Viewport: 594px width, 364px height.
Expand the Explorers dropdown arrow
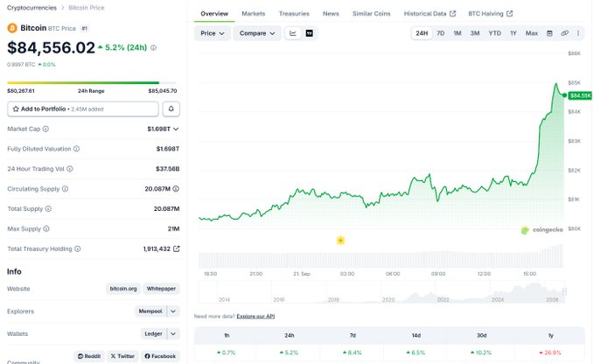173,311
